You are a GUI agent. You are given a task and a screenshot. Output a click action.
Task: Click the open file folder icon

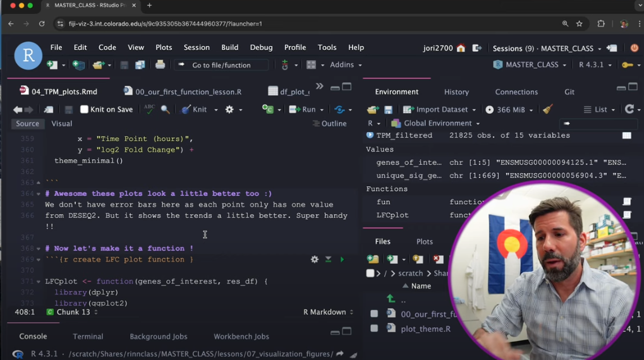click(x=98, y=65)
